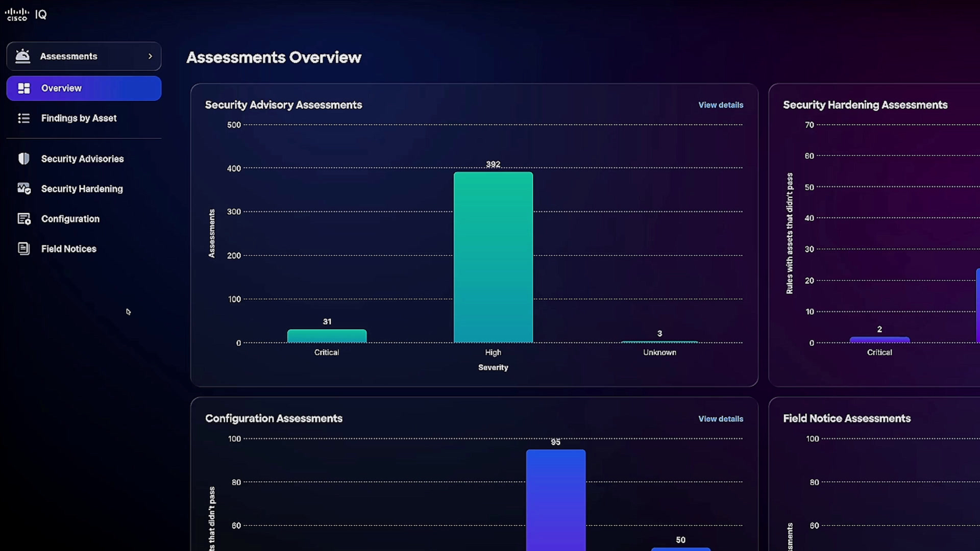The image size is (980, 551).
Task: Select the Overview menu item
Action: tap(84, 88)
